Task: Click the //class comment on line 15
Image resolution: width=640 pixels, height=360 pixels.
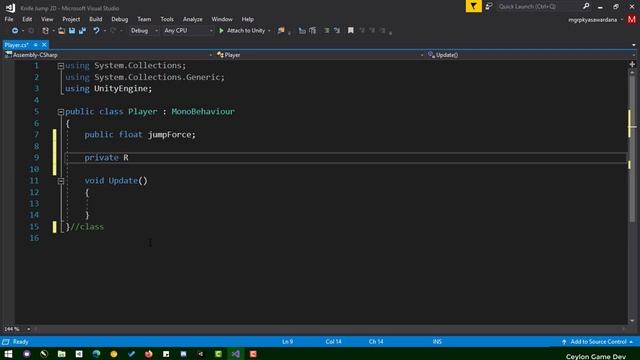Action: pyautogui.click(x=87, y=227)
